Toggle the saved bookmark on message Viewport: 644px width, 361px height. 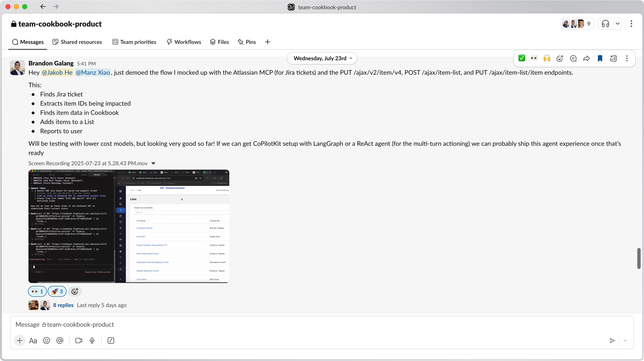click(x=600, y=58)
